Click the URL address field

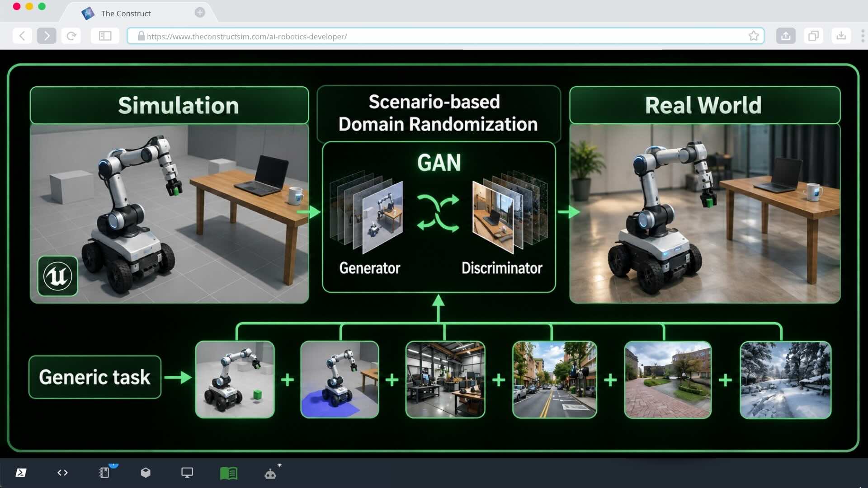coord(445,36)
